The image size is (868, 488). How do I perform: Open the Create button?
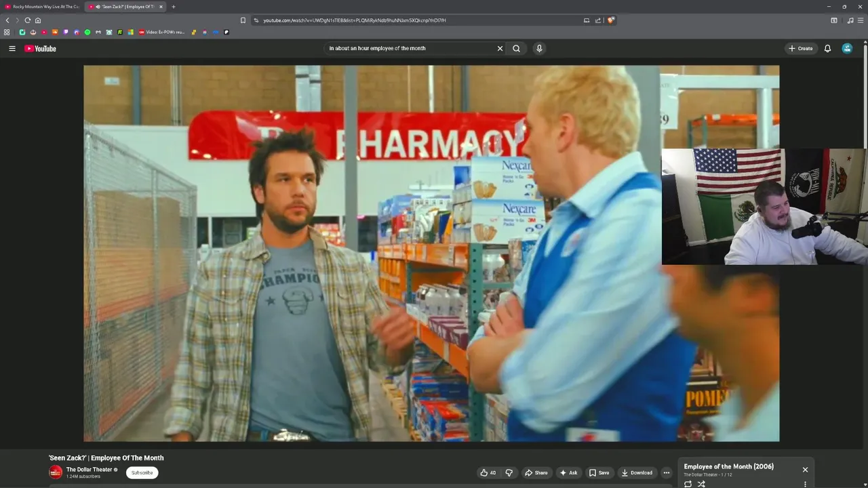[x=800, y=48]
